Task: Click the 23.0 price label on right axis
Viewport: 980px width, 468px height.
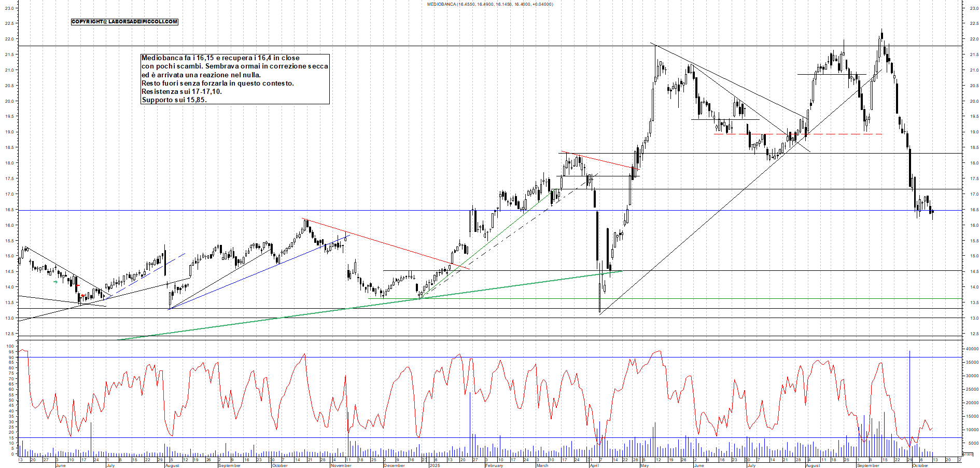Action: [x=974, y=8]
